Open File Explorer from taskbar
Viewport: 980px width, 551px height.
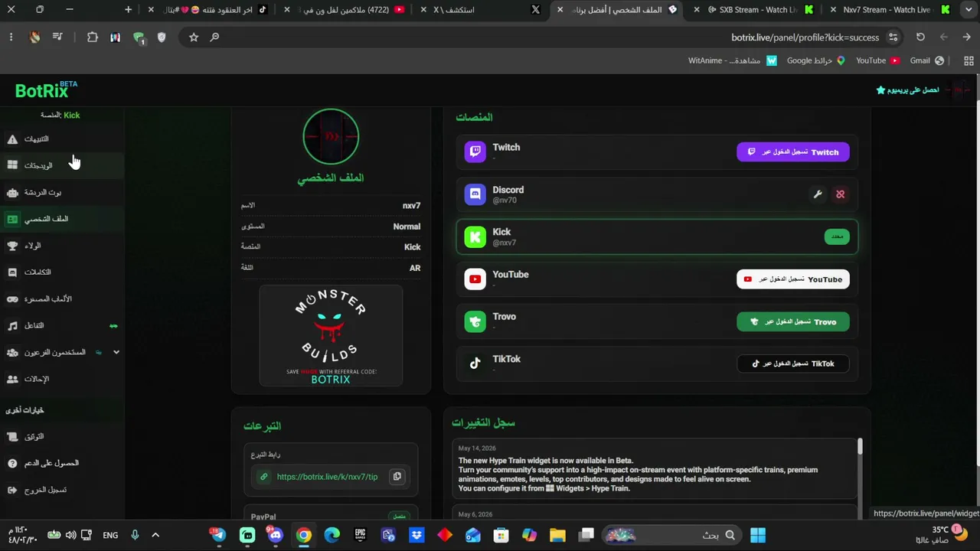coord(557,536)
